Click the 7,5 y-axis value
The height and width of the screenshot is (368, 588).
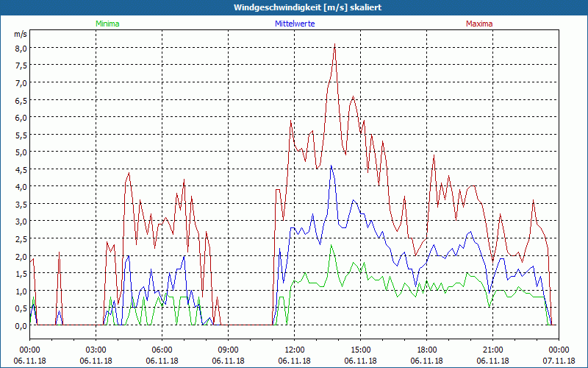[21, 66]
